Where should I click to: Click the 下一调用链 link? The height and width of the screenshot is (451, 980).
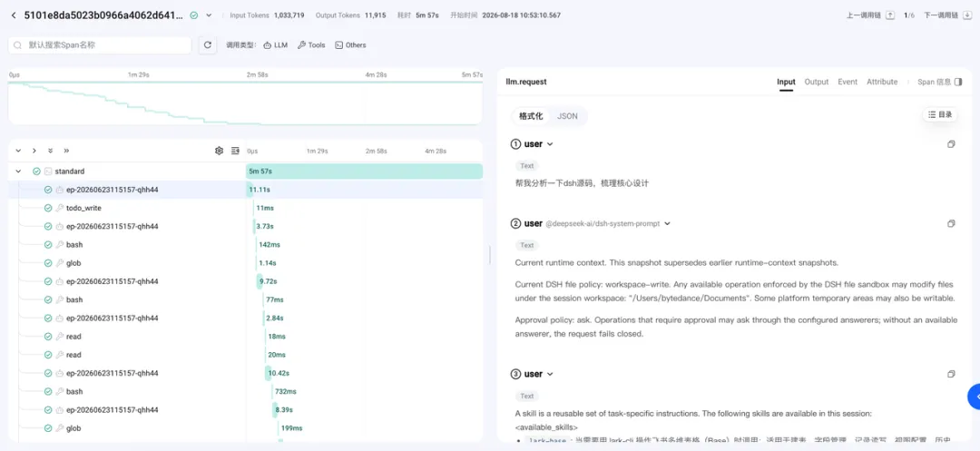pyautogui.click(x=941, y=15)
